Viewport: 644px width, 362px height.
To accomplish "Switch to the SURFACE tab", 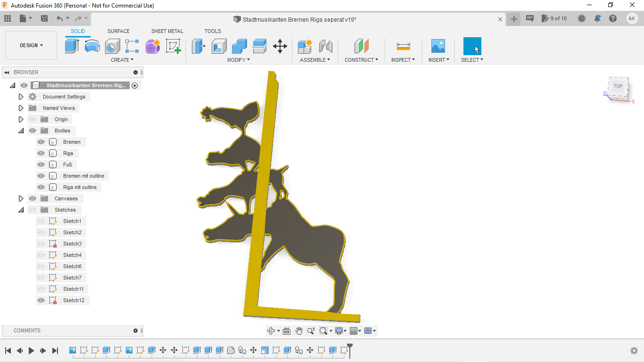I will pyautogui.click(x=118, y=31).
